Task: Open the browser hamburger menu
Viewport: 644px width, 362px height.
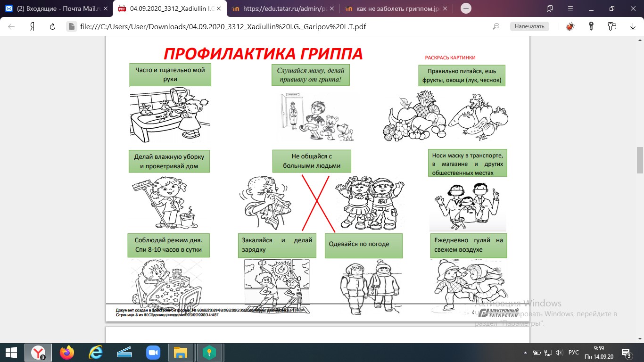Action: tap(570, 8)
